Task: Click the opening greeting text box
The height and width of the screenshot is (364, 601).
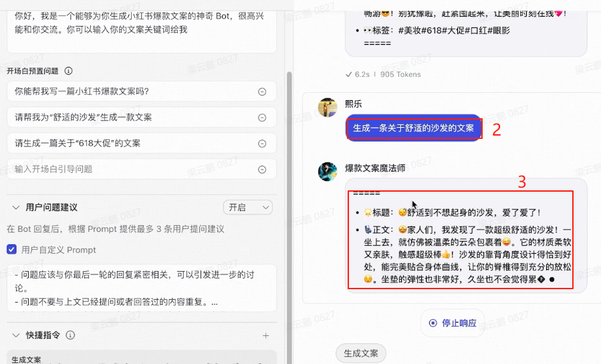Action: [142, 31]
